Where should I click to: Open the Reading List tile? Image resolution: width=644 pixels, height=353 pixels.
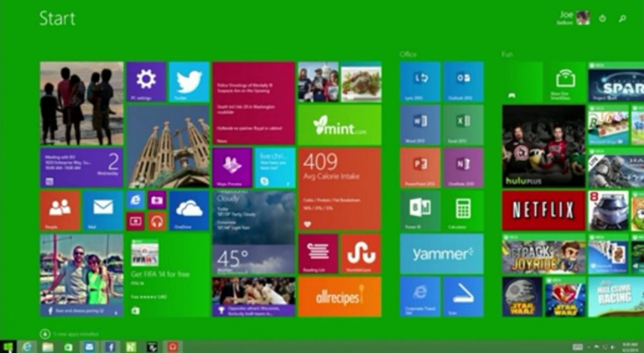pyautogui.click(x=318, y=254)
